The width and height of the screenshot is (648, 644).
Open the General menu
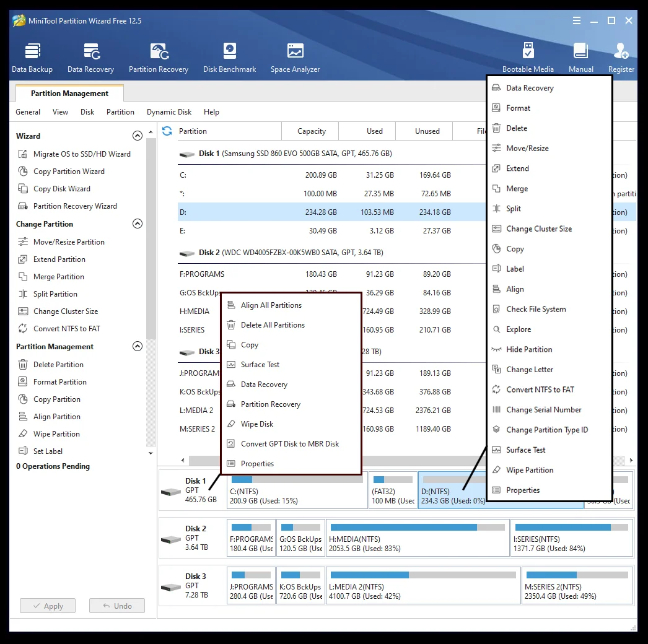tap(28, 112)
